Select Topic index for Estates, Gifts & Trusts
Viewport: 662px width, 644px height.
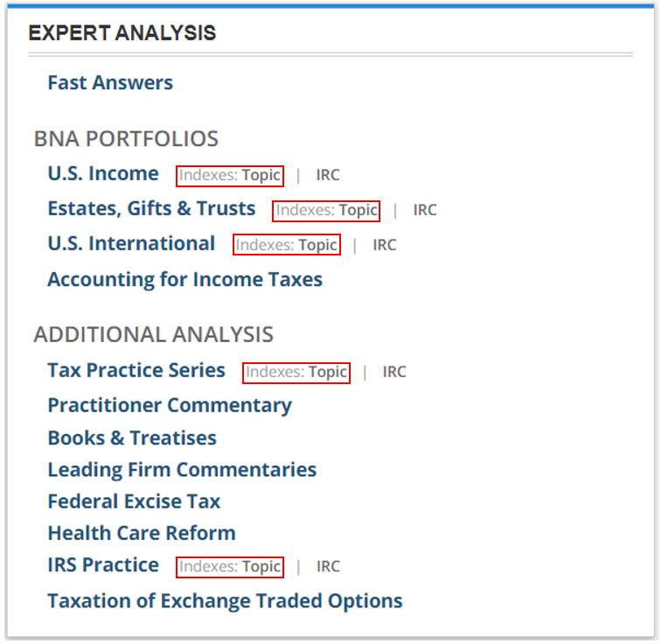coord(358,210)
